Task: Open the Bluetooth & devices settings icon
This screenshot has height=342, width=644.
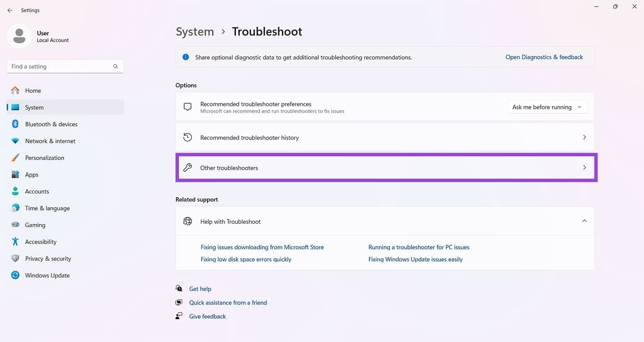Action: (16, 124)
